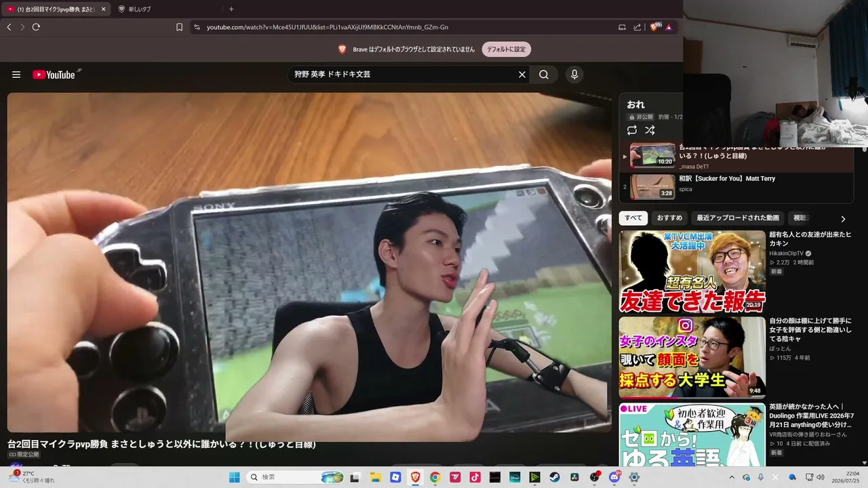868x488 pixels.
Task: Click the taskbar 検索 search box
Action: pyautogui.click(x=295, y=477)
